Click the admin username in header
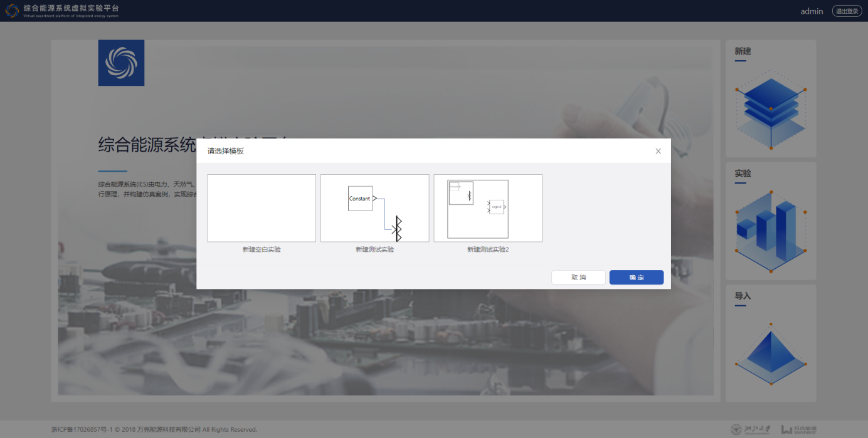The image size is (868, 438). point(812,11)
